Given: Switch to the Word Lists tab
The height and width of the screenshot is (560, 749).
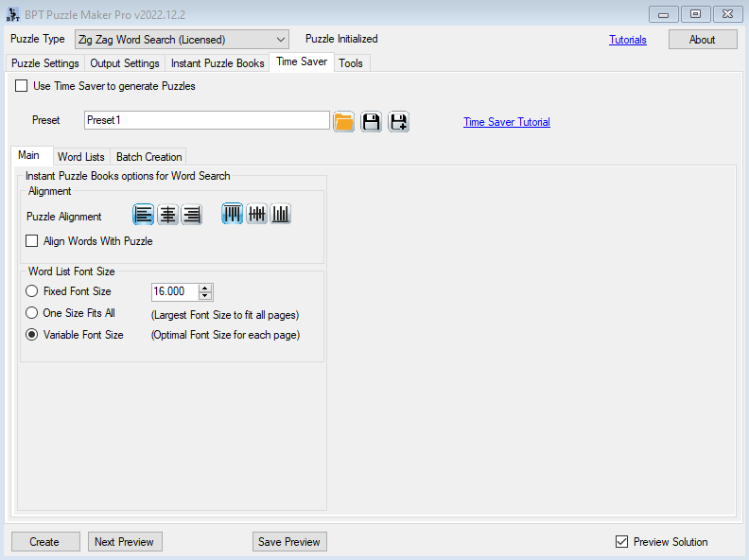Looking at the screenshot, I should pos(80,157).
